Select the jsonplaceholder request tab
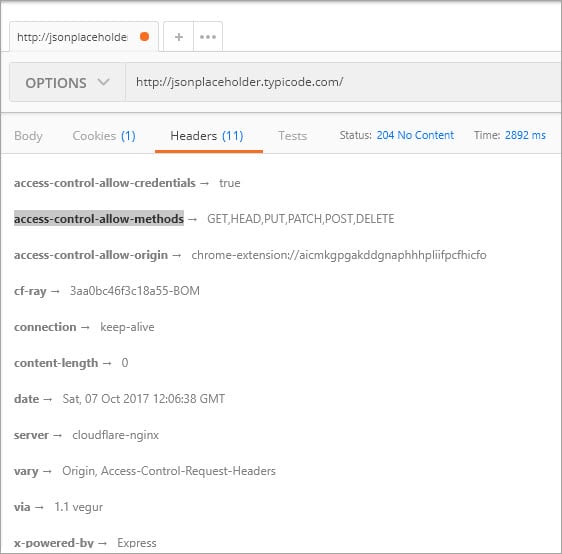This screenshot has height=554, width=562. click(x=84, y=37)
